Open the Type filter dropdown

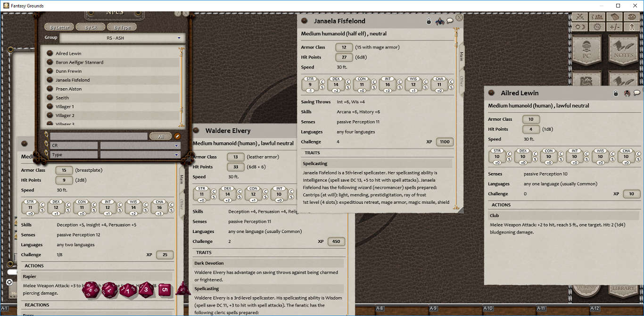point(140,154)
